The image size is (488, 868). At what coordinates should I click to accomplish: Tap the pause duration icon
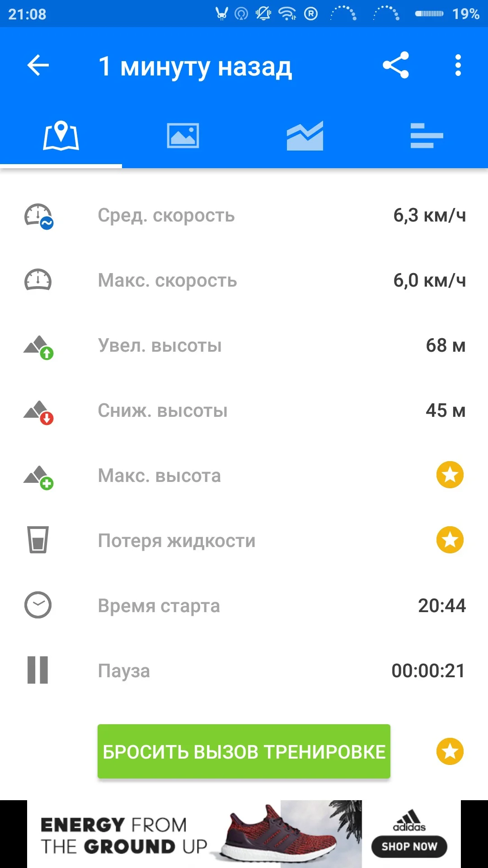tap(38, 670)
